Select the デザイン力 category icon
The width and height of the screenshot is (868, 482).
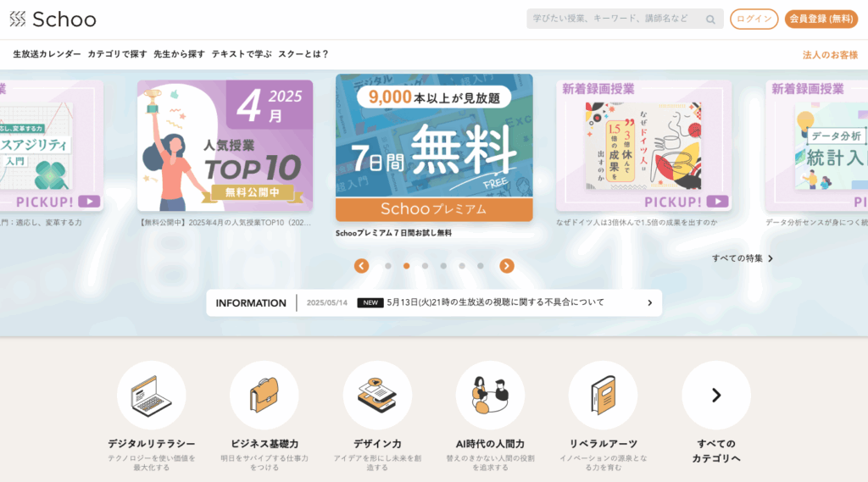pos(377,395)
